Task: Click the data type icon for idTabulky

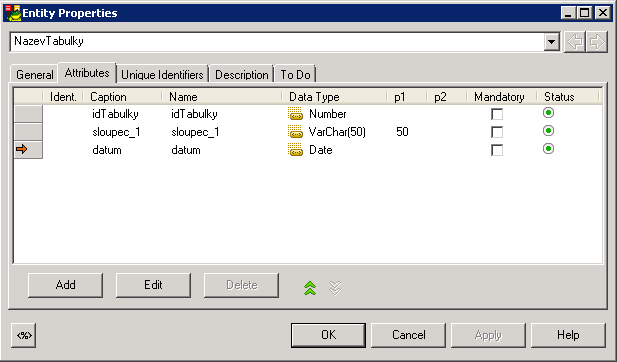Action: 296,114
